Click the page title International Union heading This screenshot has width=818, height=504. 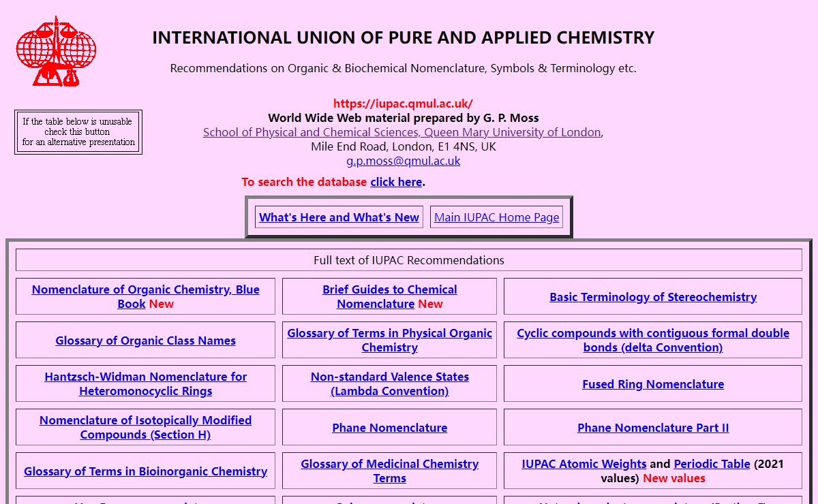click(x=403, y=37)
